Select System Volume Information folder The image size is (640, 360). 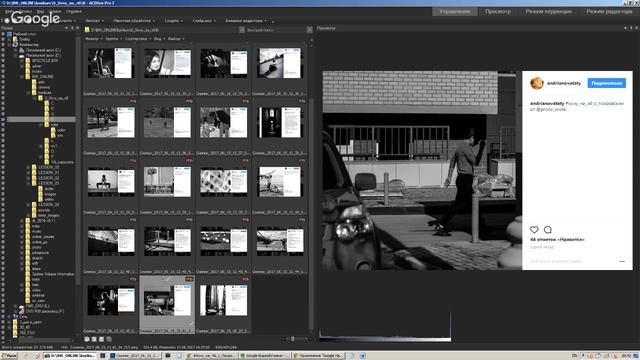pos(53,274)
